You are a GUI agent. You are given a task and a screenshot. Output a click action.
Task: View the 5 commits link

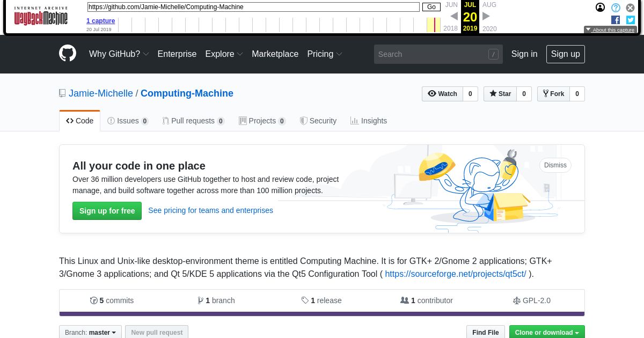[x=112, y=300]
